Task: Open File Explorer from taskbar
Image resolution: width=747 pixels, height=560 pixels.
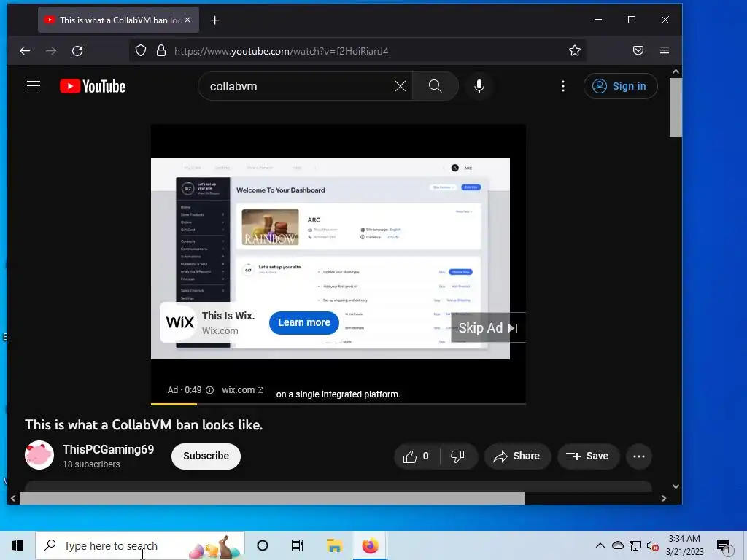Action: (334, 545)
